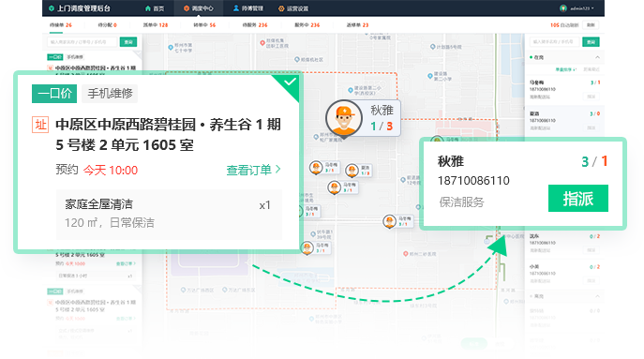Viewport: 644px width, 359px height.
Task: Click the large 指派 assign button
Action: (x=577, y=199)
